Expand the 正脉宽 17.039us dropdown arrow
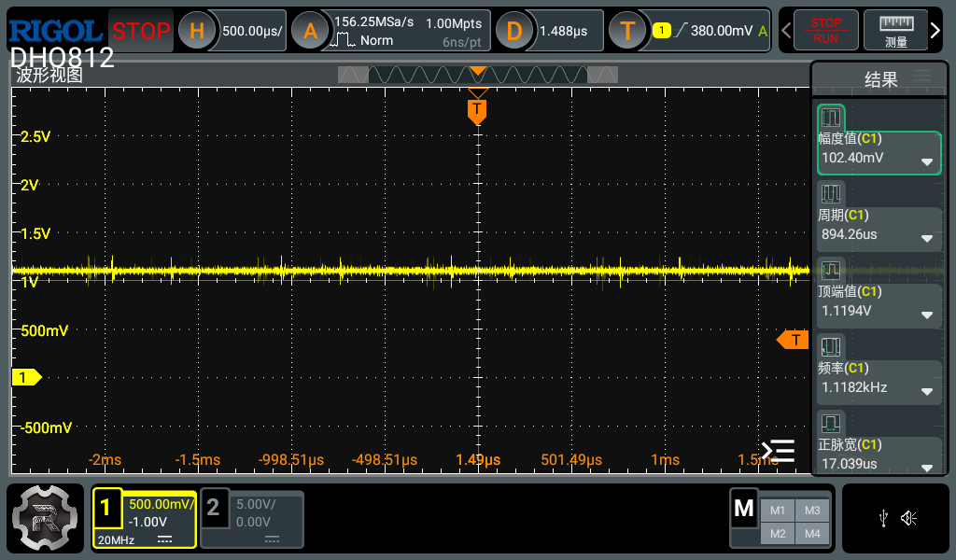This screenshot has height=560, width=956. (927, 468)
